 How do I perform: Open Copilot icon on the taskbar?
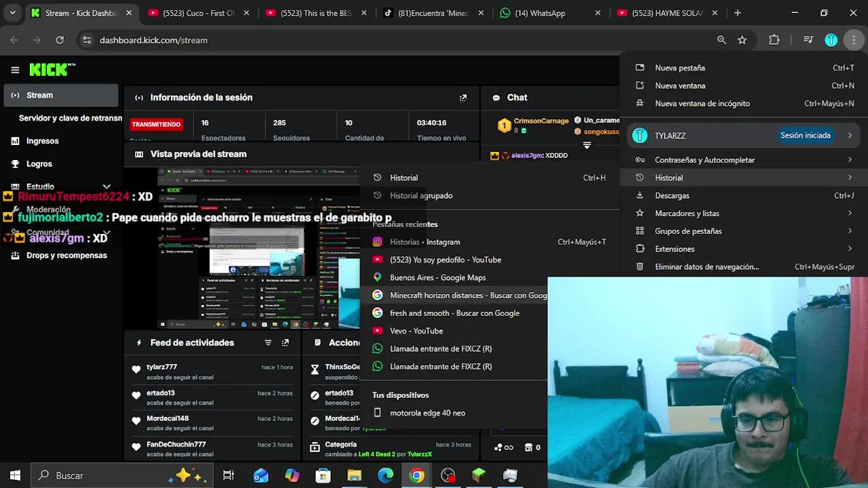click(x=292, y=476)
